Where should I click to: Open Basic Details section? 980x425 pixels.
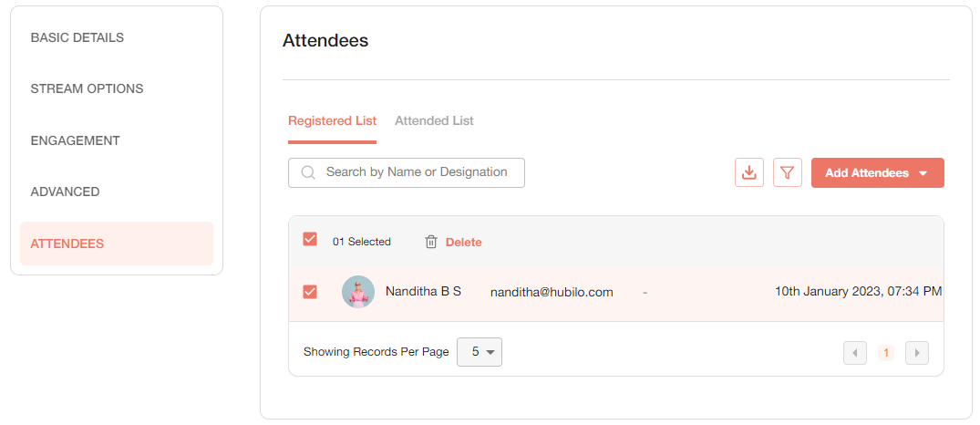pyautogui.click(x=77, y=37)
